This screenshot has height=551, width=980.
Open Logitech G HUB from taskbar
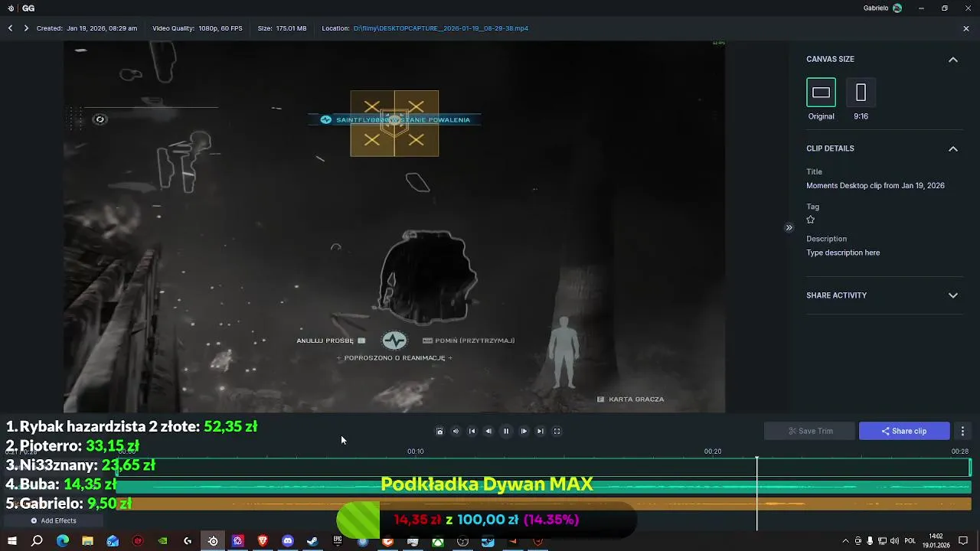[x=188, y=541]
